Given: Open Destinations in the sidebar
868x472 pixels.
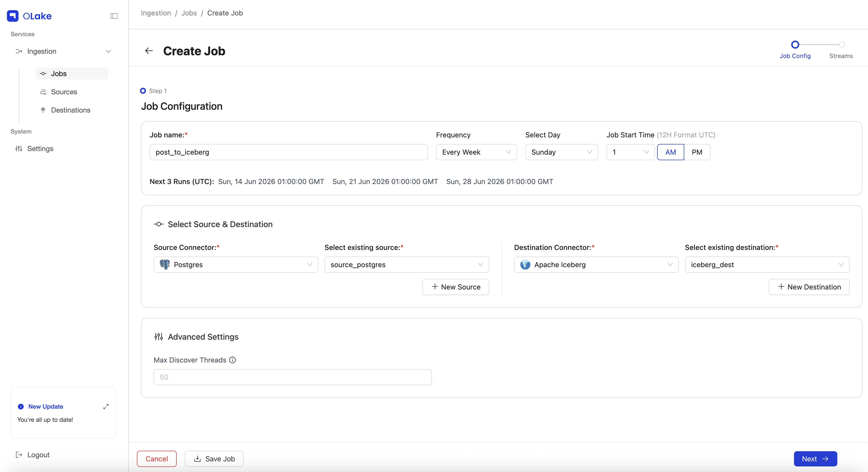Looking at the screenshot, I should [72, 110].
